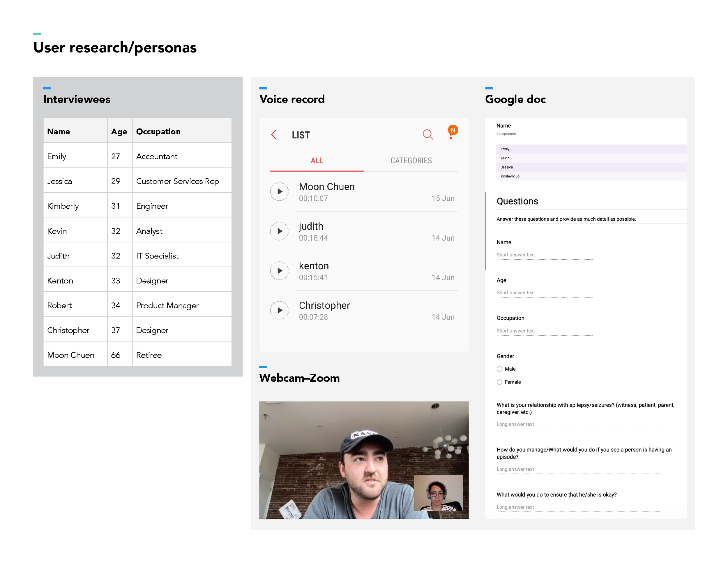
Task: Click the Moon Chuen table row name
Action: (71, 355)
